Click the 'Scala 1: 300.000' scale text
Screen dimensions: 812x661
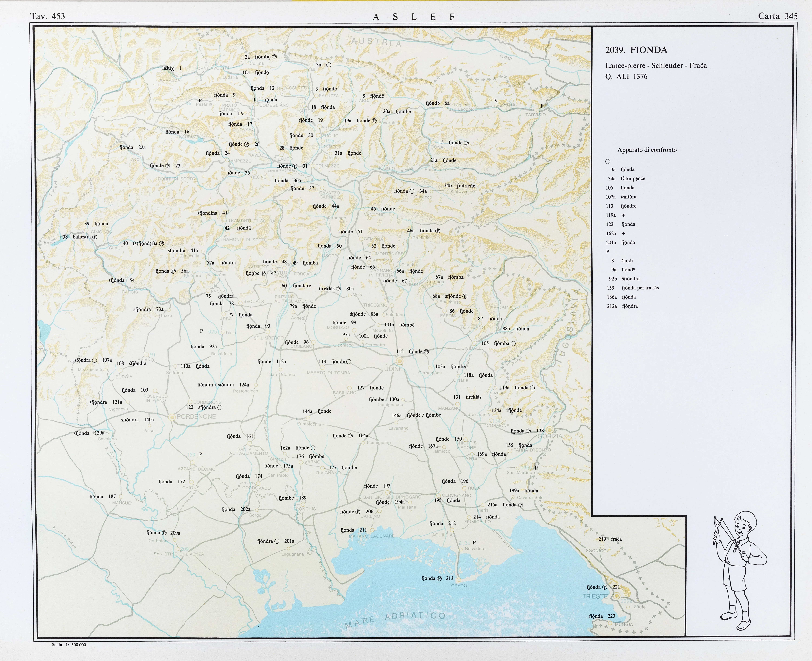[x=69, y=645]
